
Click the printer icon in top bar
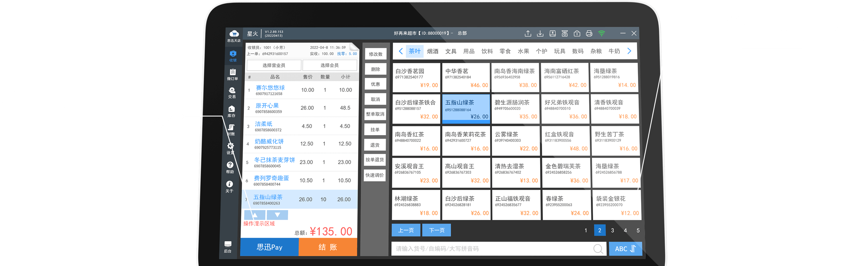coord(589,33)
